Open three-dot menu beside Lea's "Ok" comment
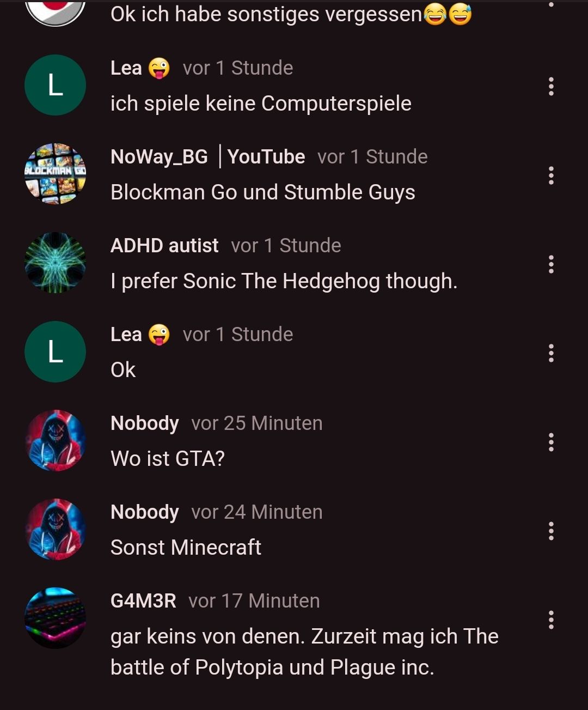Screen dimensions: 588x710 [x=551, y=353]
